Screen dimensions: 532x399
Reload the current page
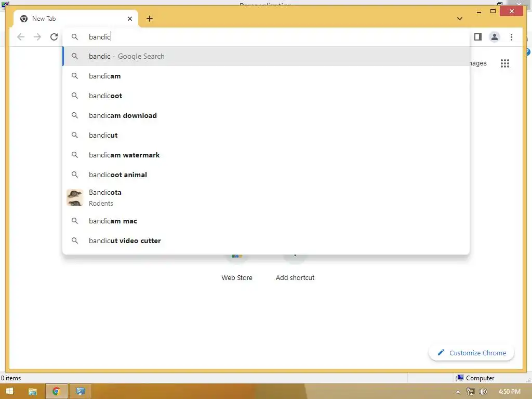point(54,37)
